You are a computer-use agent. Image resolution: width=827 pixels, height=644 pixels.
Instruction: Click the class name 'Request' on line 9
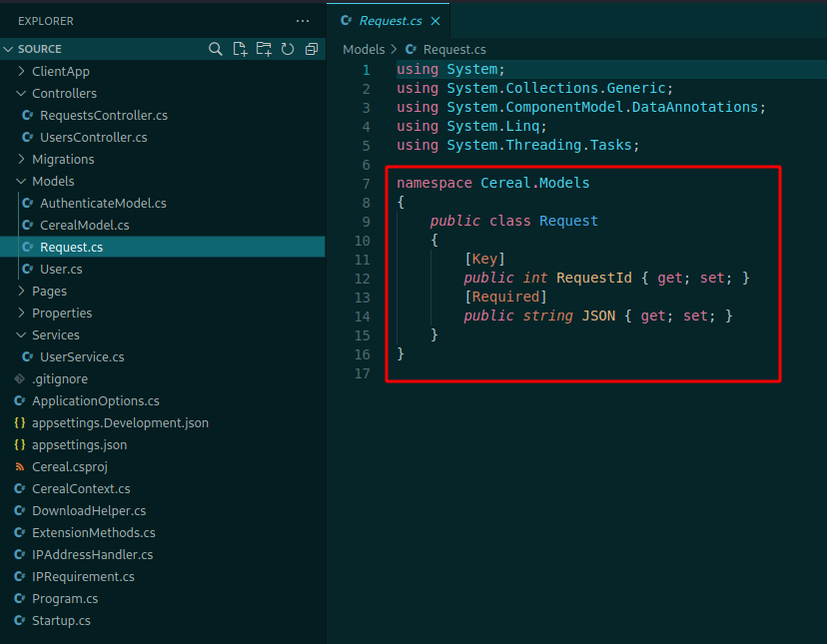click(x=568, y=221)
